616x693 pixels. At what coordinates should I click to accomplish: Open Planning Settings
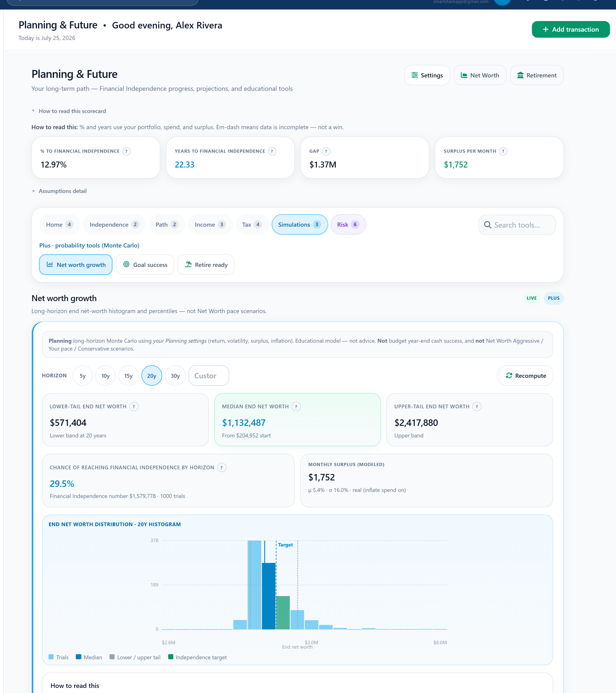coord(427,75)
